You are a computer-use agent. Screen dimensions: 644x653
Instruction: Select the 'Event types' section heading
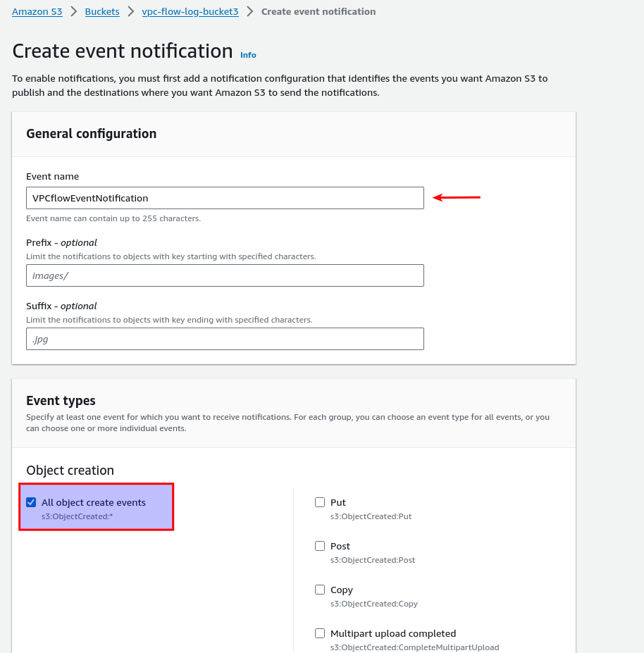click(x=61, y=401)
